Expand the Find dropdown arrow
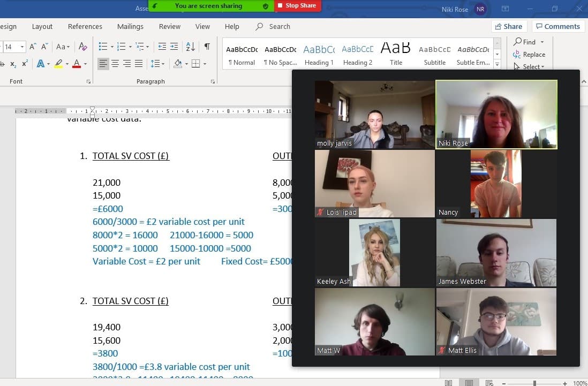 pyautogui.click(x=542, y=42)
